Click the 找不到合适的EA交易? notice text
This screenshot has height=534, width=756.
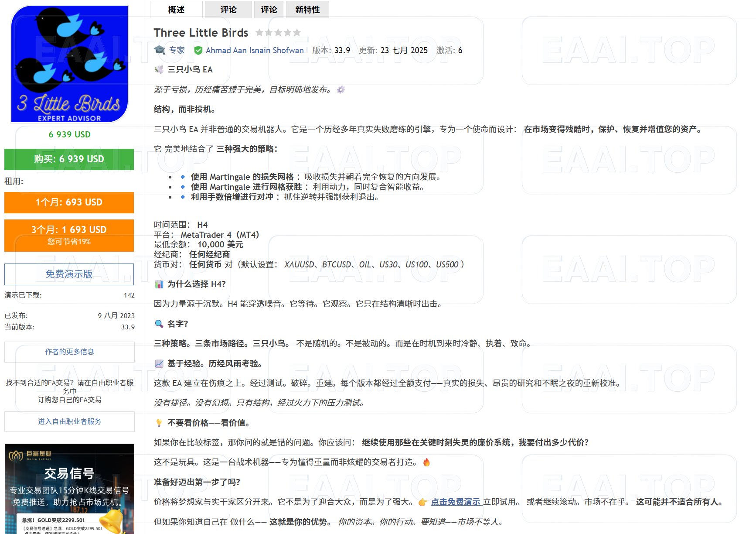coord(69,391)
